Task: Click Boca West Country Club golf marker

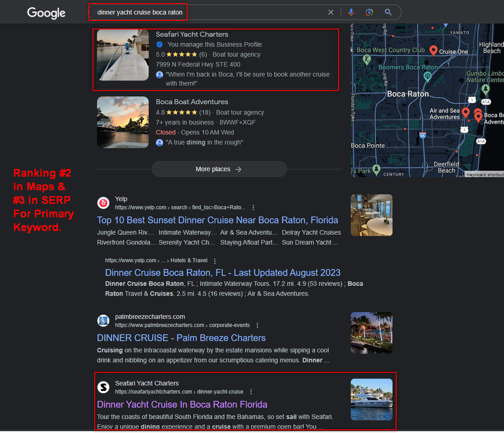Action: click(x=367, y=60)
